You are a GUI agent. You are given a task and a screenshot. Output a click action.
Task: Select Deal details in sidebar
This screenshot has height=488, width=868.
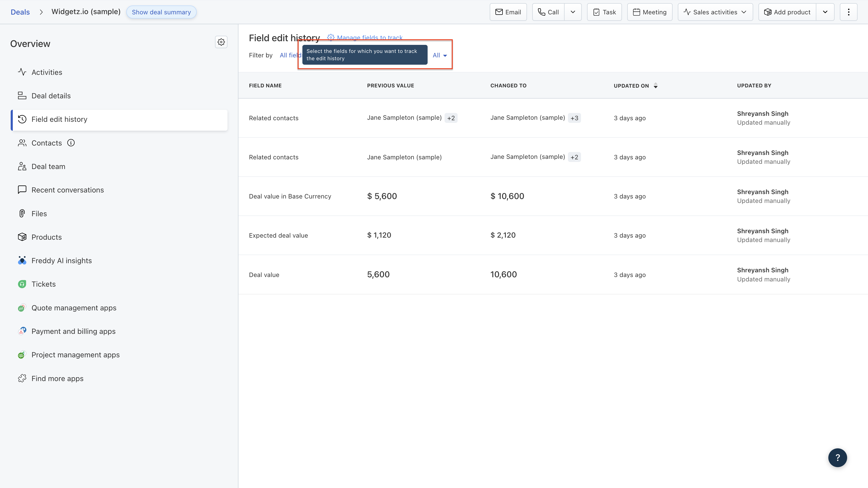point(51,96)
